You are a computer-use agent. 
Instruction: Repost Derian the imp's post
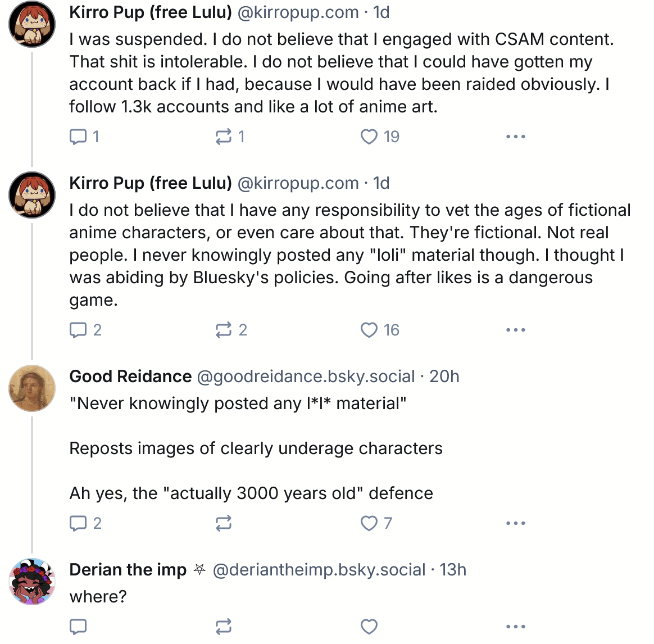(x=224, y=626)
